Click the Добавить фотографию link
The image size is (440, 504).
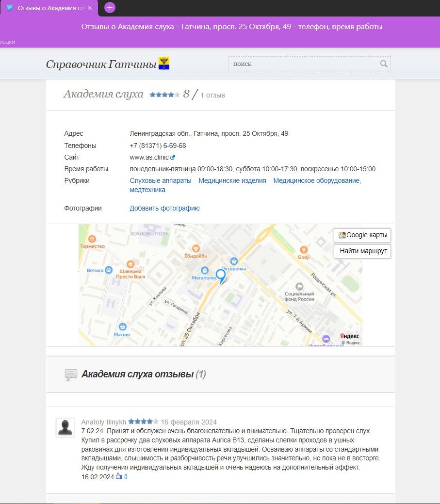click(164, 208)
